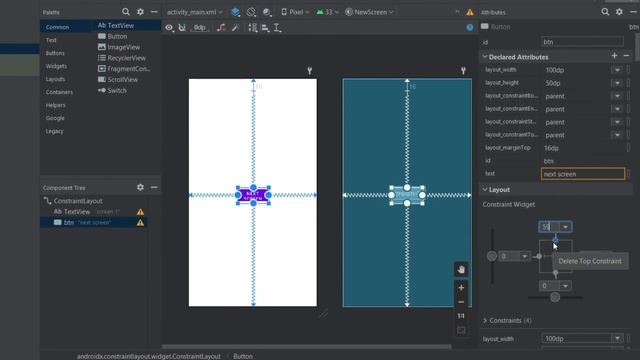Select the Google palette category
Viewport: 640px width, 360px height.
55,118
